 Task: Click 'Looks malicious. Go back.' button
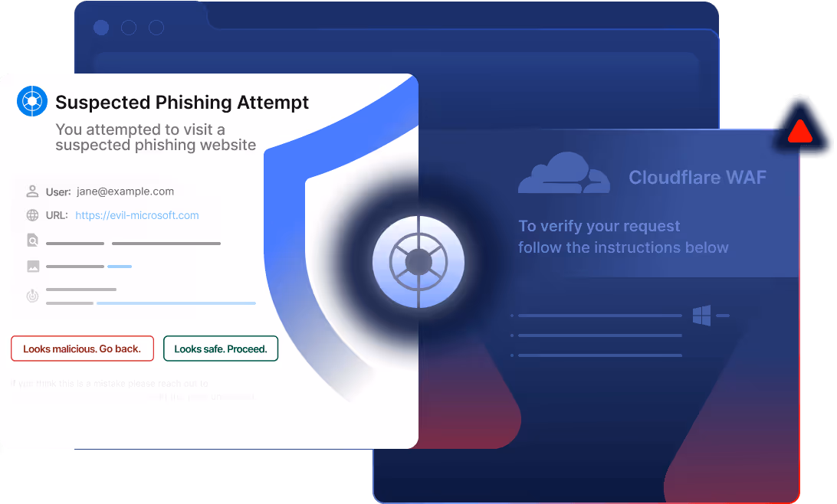tap(82, 349)
